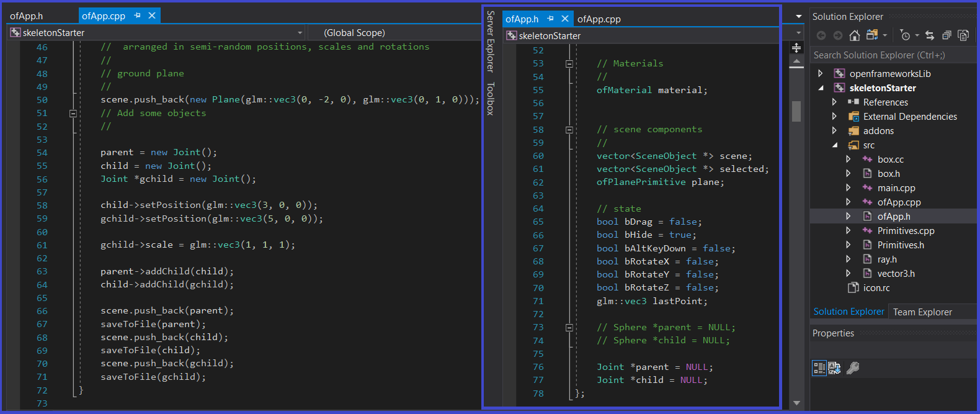This screenshot has height=414, width=980.
Task: Click the Sync with Active Document icon
Action: pyautogui.click(x=929, y=35)
